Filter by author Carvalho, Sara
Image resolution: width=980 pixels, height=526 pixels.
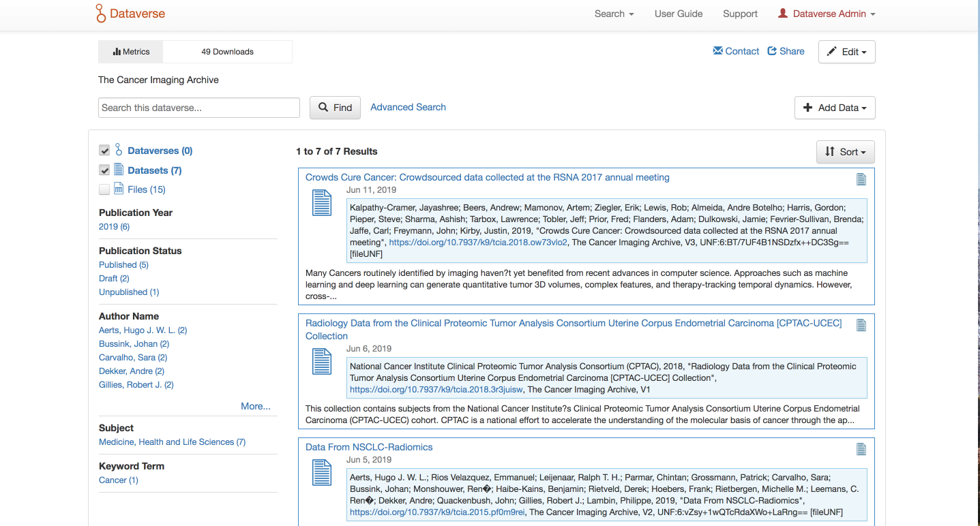click(x=133, y=357)
